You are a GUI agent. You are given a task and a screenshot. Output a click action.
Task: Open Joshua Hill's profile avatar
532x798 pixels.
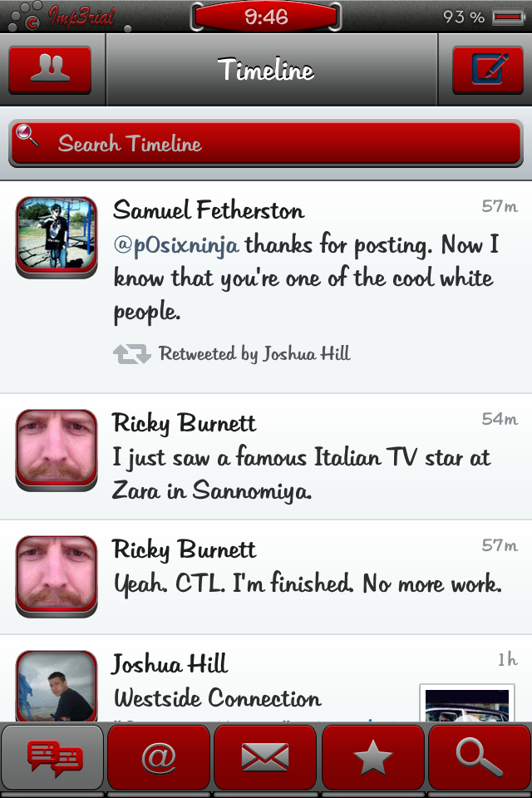(x=57, y=687)
